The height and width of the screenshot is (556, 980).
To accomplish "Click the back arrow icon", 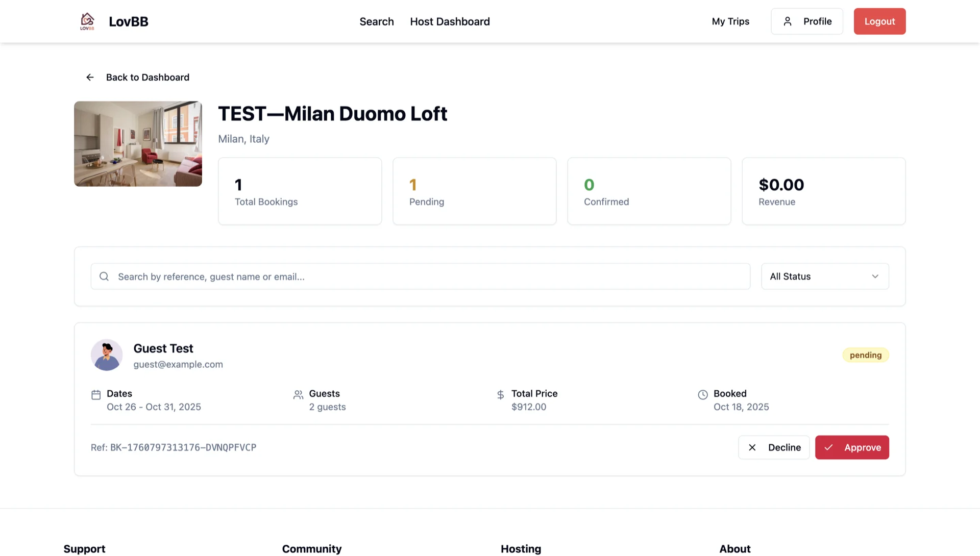I will 90,77.
